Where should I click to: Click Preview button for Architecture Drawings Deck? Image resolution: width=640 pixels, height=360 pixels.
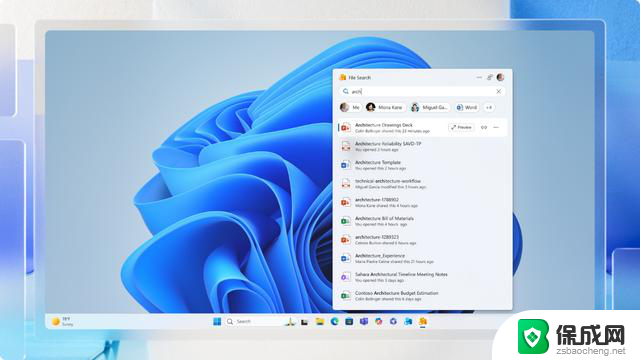[461, 127]
